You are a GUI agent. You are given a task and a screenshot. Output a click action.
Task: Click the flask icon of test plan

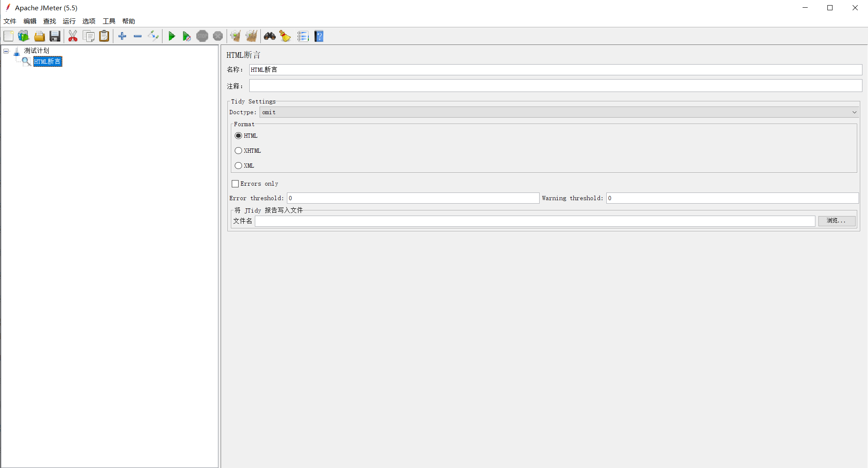pyautogui.click(x=17, y=51)
